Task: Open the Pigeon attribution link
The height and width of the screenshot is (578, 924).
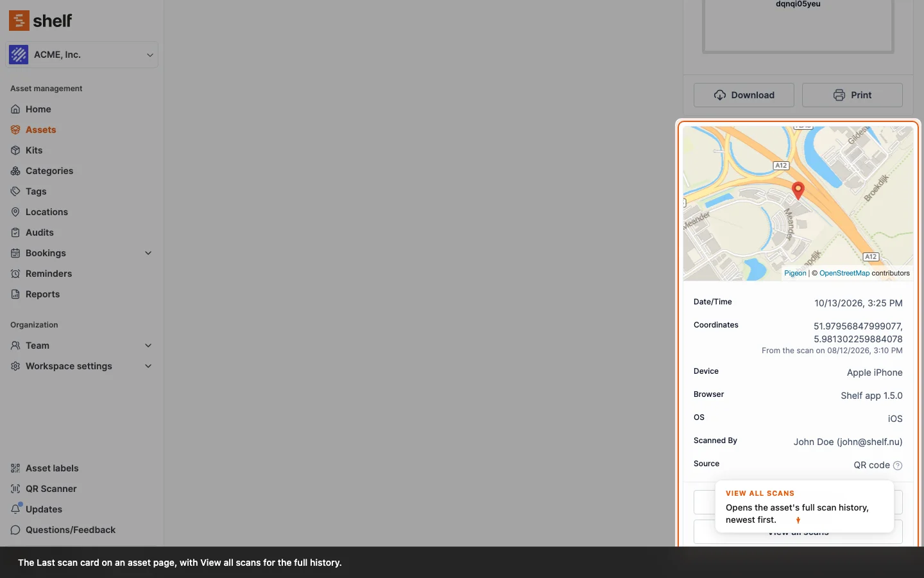Action: pos(795,273)
